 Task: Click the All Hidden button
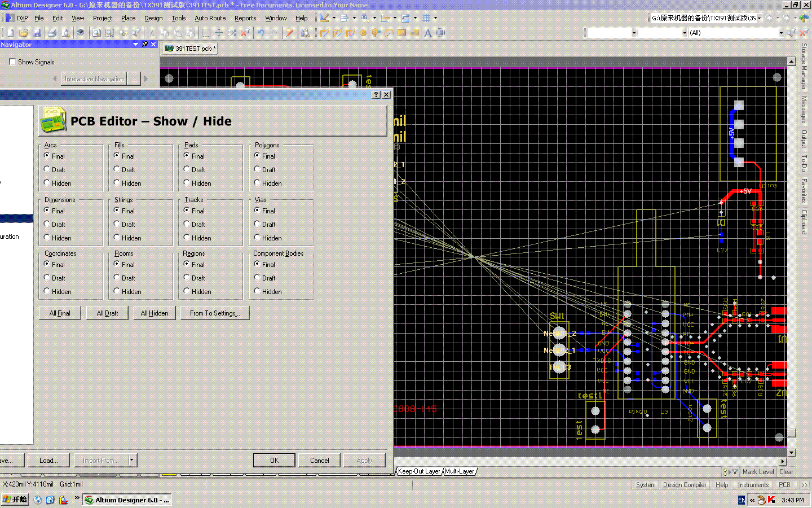155,313
